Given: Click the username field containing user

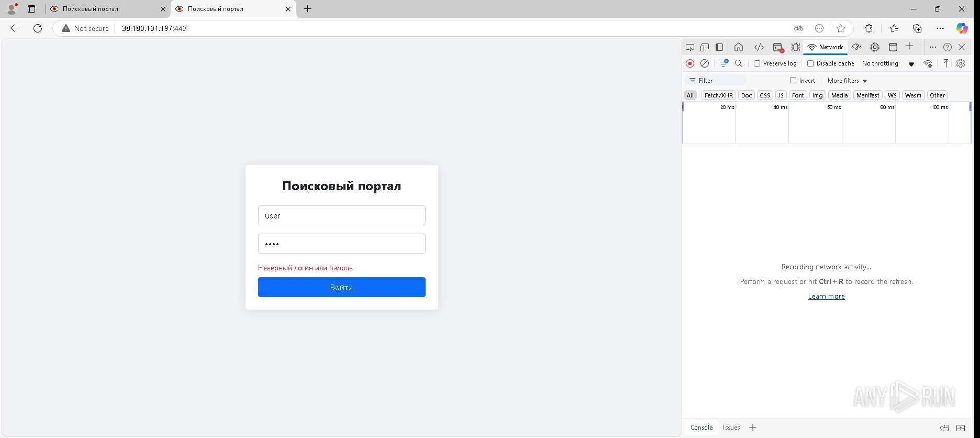Looking at the screenshot, I should pos(341,215).
